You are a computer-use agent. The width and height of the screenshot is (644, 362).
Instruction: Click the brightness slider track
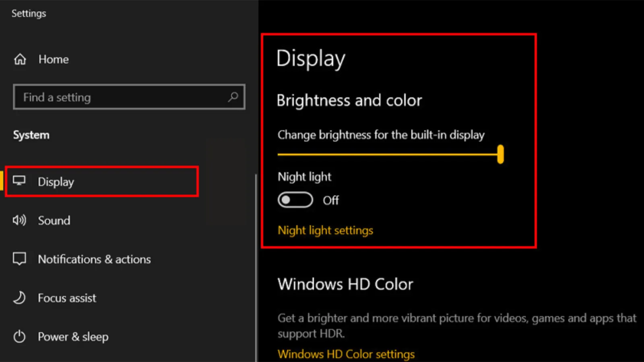[x=386, y=154]
